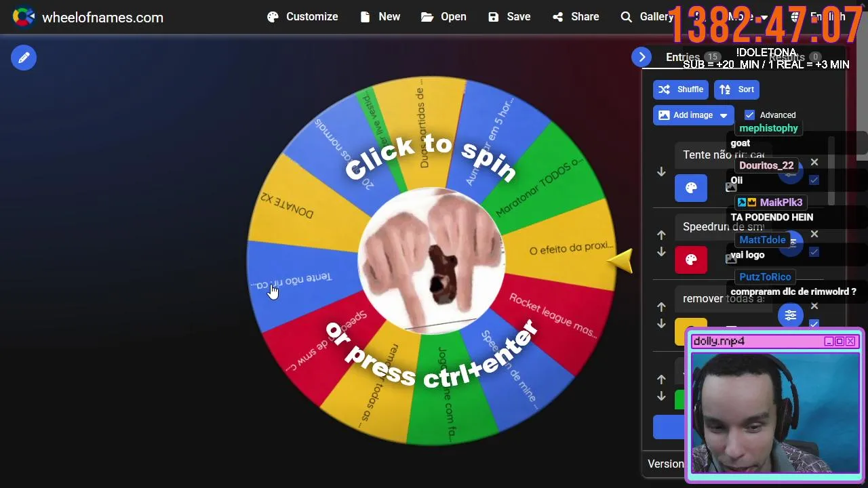Move the fourth entry up, below 'remover todas'

click(x=661, y=379)
